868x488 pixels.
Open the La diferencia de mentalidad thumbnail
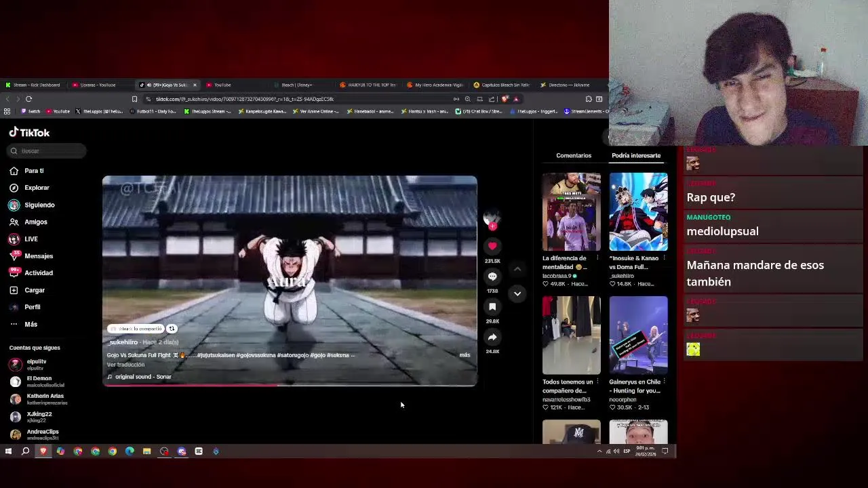(571, 212)
